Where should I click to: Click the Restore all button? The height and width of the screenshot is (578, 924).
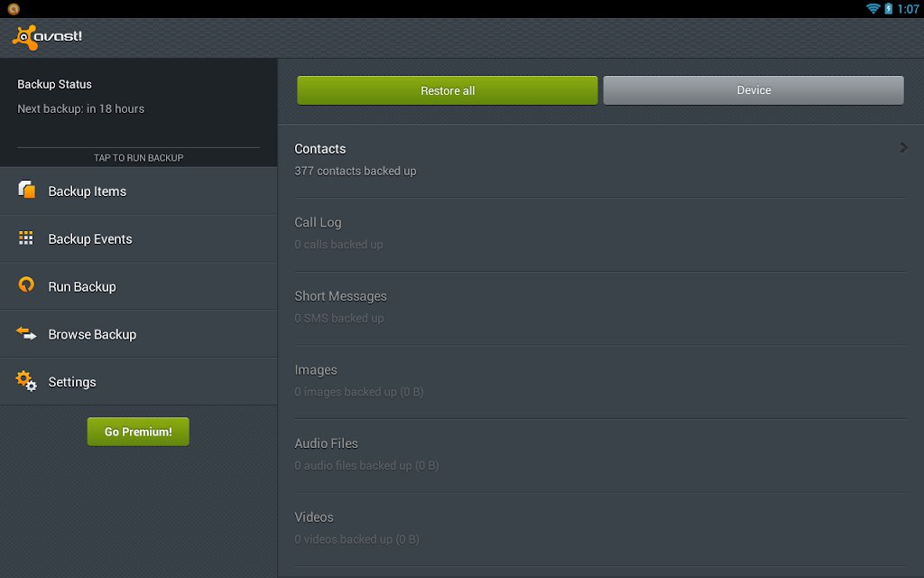pyautogui.click(x=448, y=90)
